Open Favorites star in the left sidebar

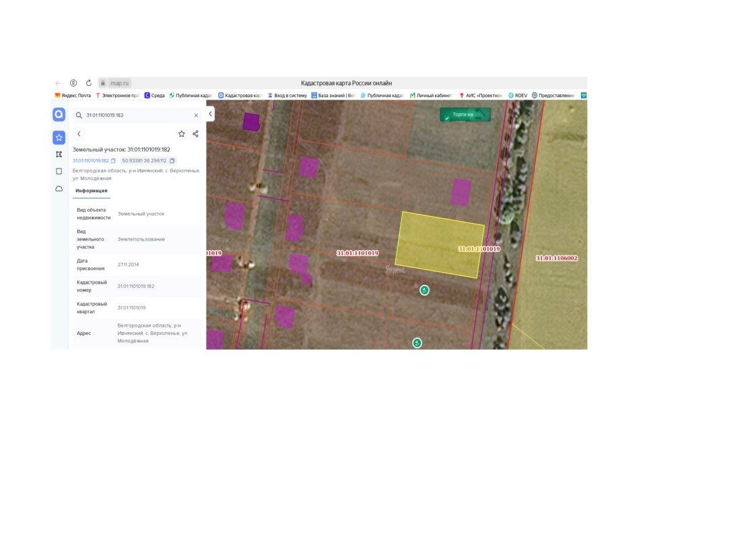click(59, 137)
